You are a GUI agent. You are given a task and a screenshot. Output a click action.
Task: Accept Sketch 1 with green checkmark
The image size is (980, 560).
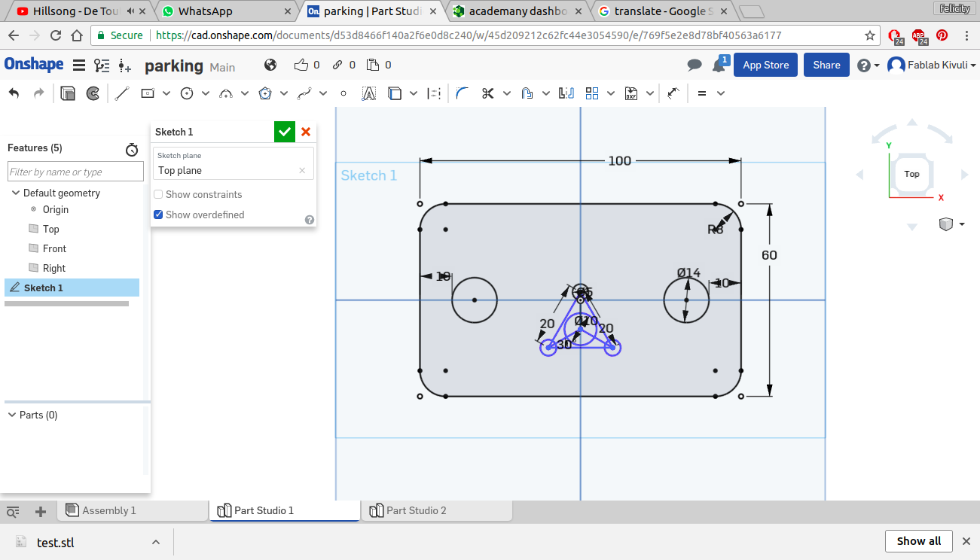point(284,132)
